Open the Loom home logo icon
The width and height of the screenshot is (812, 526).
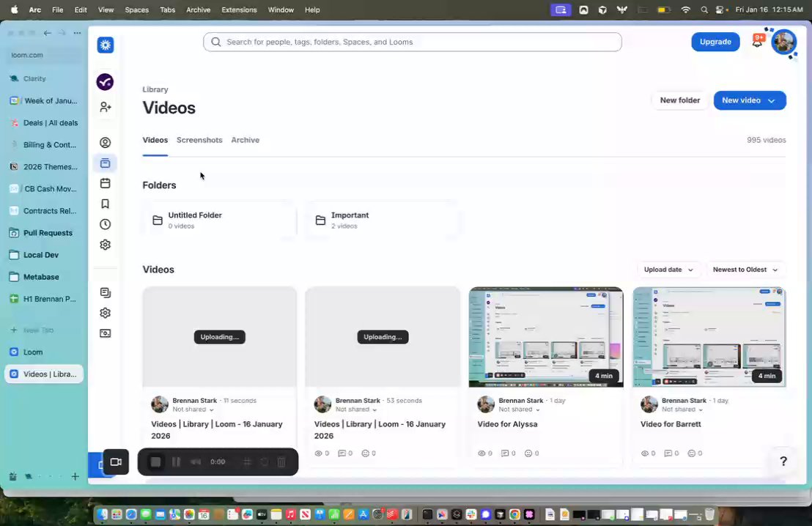[x=105, y=45]
